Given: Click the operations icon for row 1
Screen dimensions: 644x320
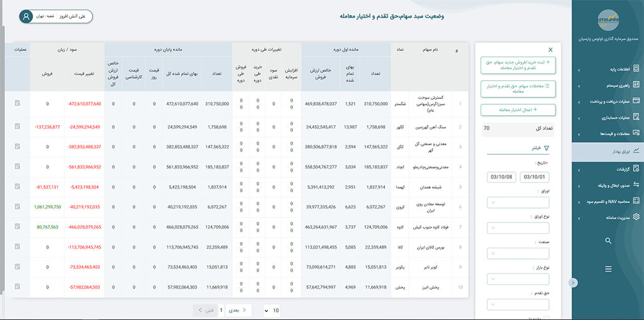Looking at the screenshot, I should tap(17, 104).
